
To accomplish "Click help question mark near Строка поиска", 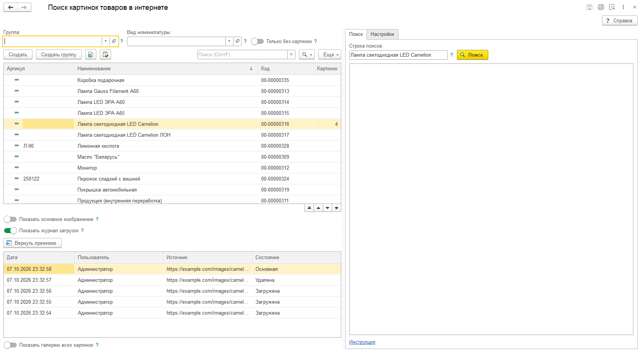I will coord(451,55).
